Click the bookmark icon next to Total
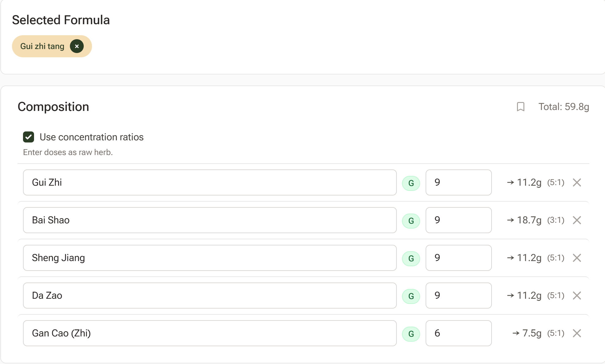Viewport: 605px width, 364px height. 520,107
